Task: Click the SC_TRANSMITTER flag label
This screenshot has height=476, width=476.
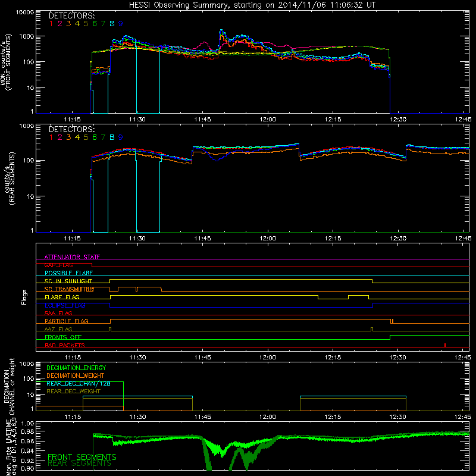Action: (x=69, y=289)
